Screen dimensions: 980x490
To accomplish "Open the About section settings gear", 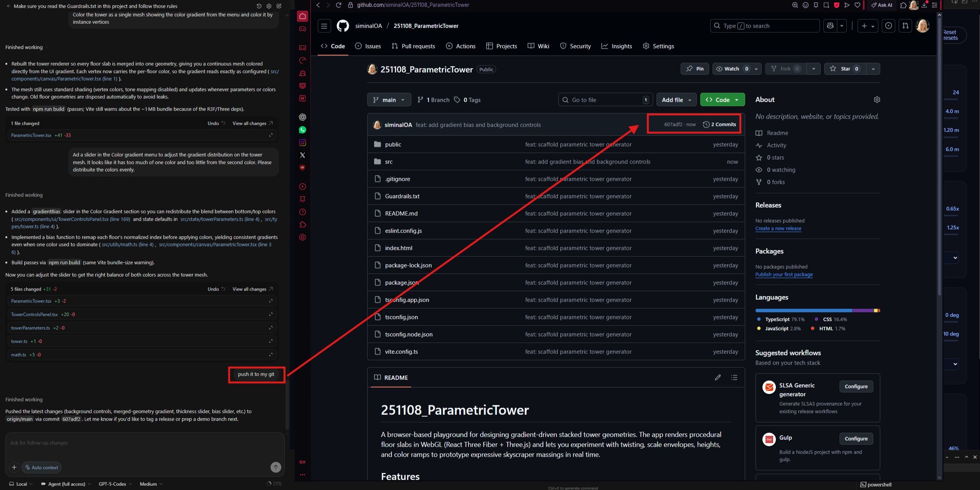I will (877, 100).
